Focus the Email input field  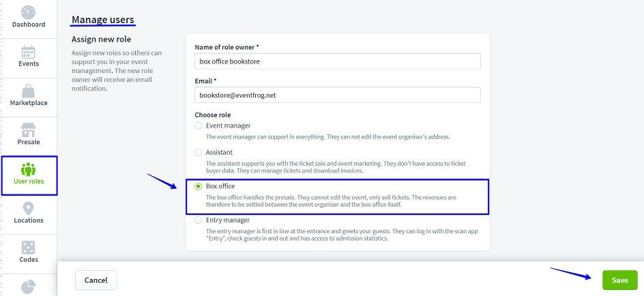[338, 95]
